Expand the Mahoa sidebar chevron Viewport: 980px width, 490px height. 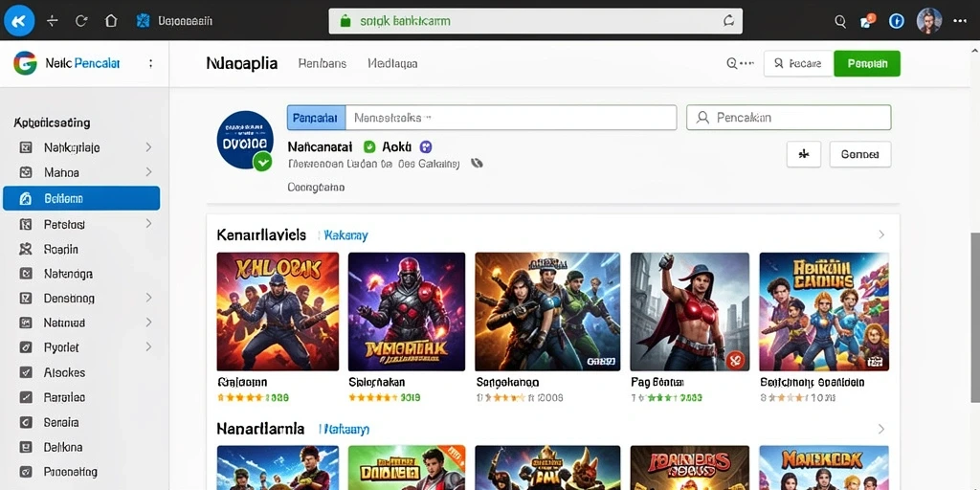point(148,172)
